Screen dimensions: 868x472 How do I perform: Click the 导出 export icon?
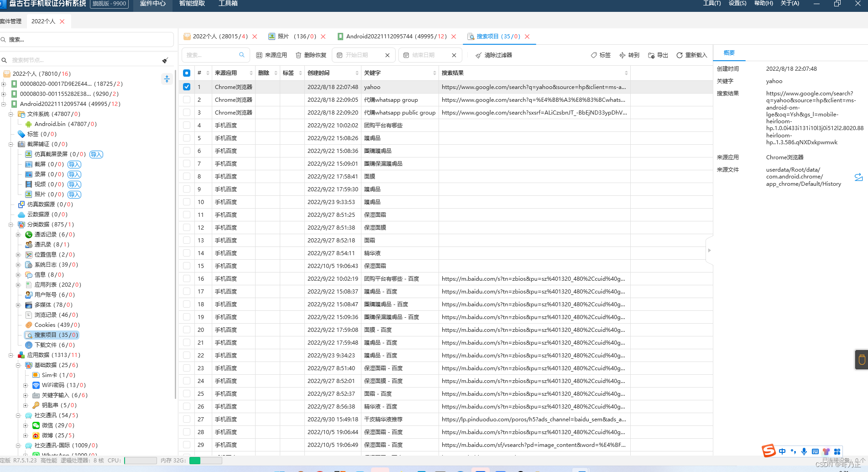point(651,55)
